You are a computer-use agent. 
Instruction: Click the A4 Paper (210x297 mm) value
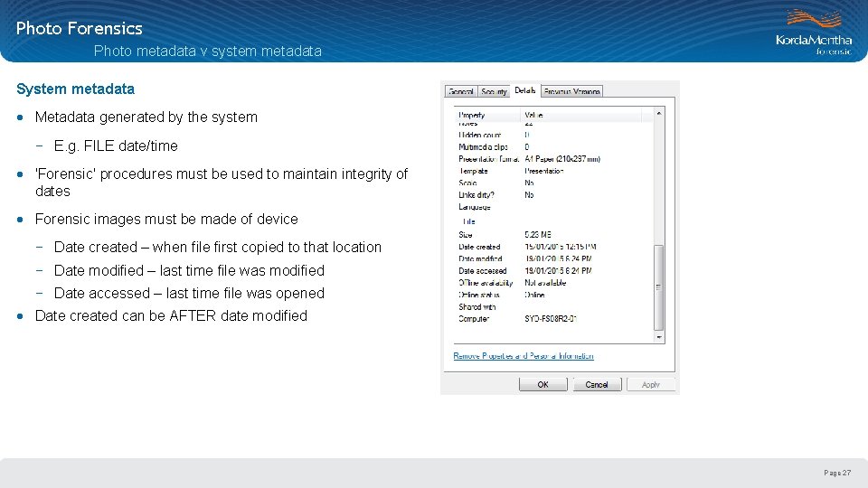pos(562,159)
